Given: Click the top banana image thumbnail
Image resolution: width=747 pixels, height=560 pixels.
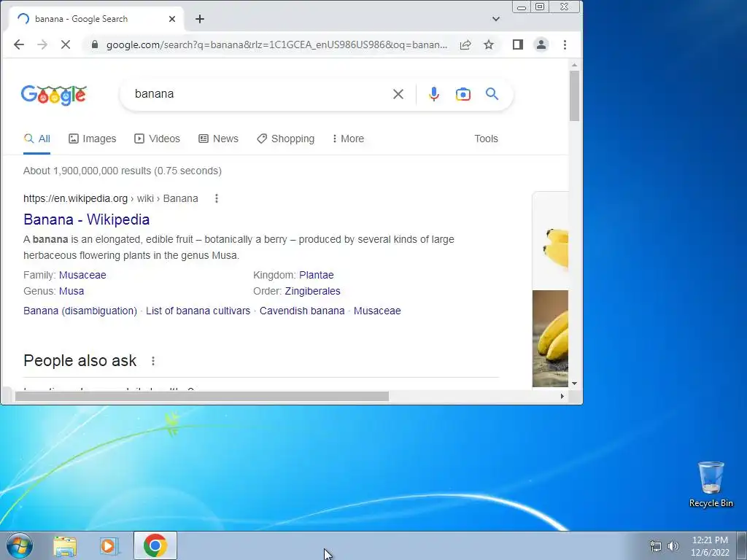Looking at the screenshot, I should [550, 240].
